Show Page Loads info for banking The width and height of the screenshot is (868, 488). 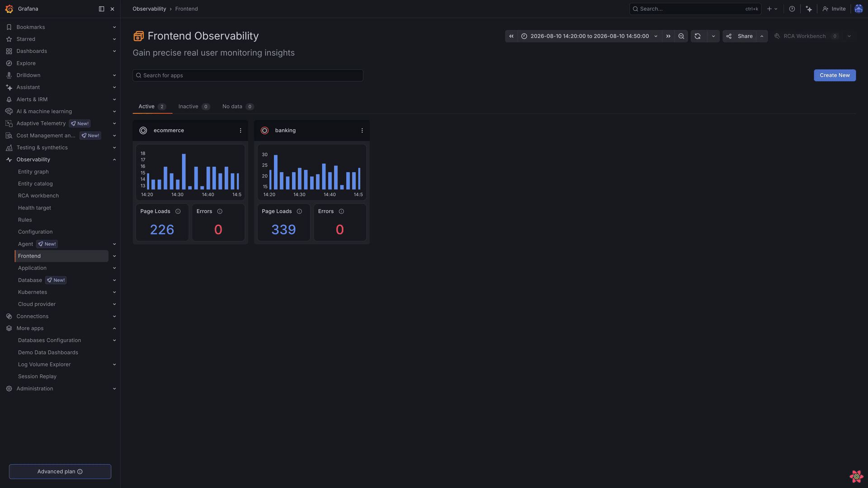(x=299, y=211)
